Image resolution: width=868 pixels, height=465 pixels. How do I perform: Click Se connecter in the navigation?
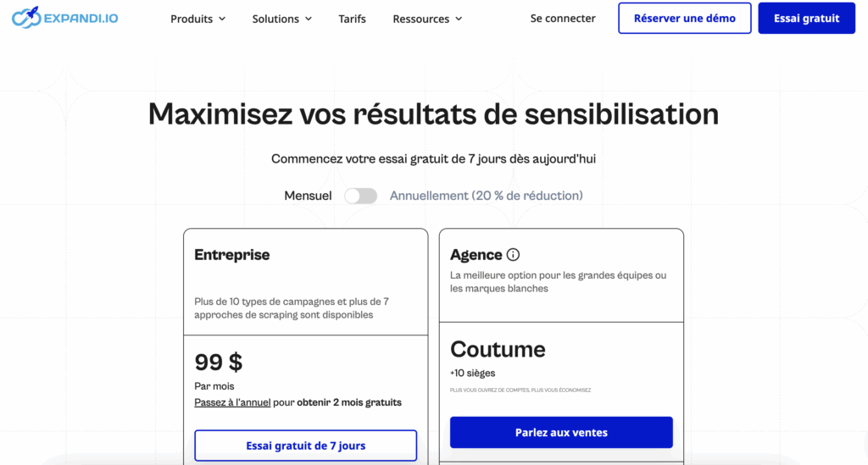563,18
